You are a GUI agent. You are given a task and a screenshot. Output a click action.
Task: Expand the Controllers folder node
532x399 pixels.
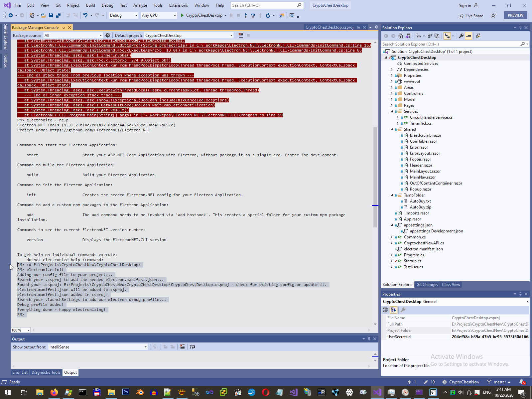point(392,93)
